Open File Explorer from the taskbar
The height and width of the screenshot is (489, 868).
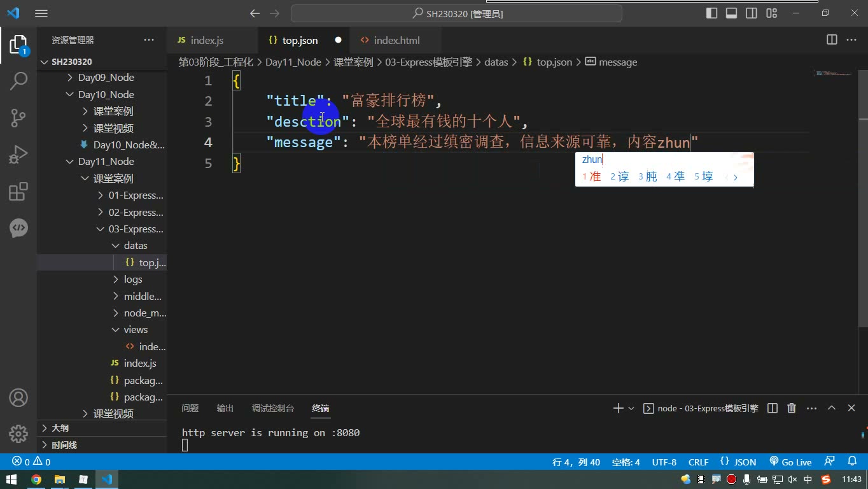click(60, 479)
